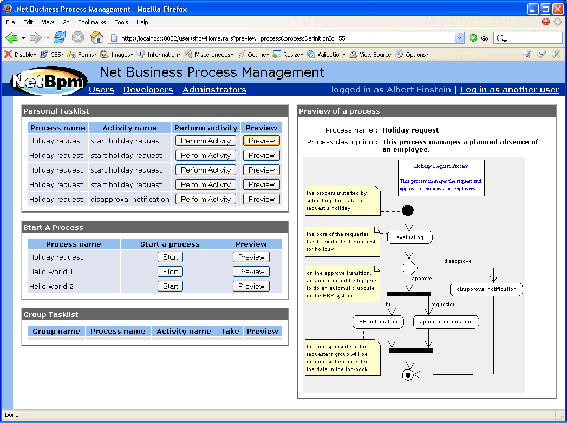Open the Images toolbar menu
Image resolution: width=567 pixels, height=423 pixels.
(x=117, y=55)
